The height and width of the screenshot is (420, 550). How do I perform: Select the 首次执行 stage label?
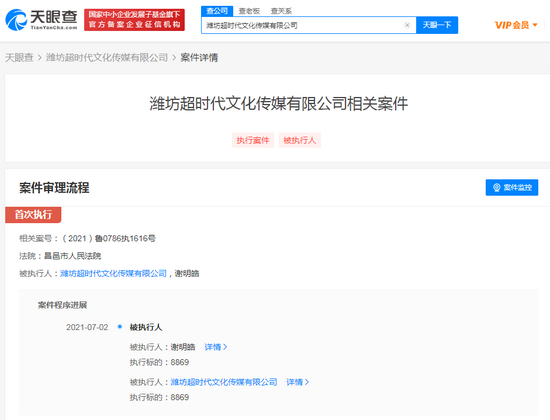33,214
